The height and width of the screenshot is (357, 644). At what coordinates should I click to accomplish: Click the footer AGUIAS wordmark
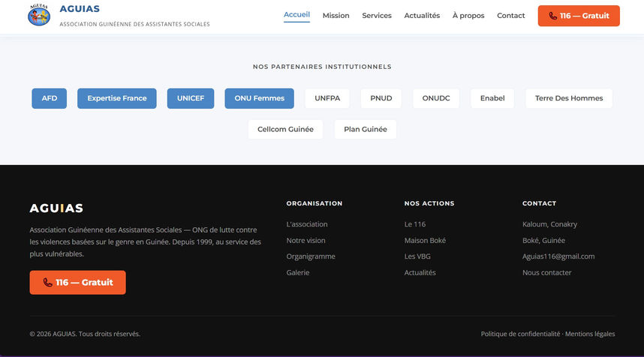(56, 208)
